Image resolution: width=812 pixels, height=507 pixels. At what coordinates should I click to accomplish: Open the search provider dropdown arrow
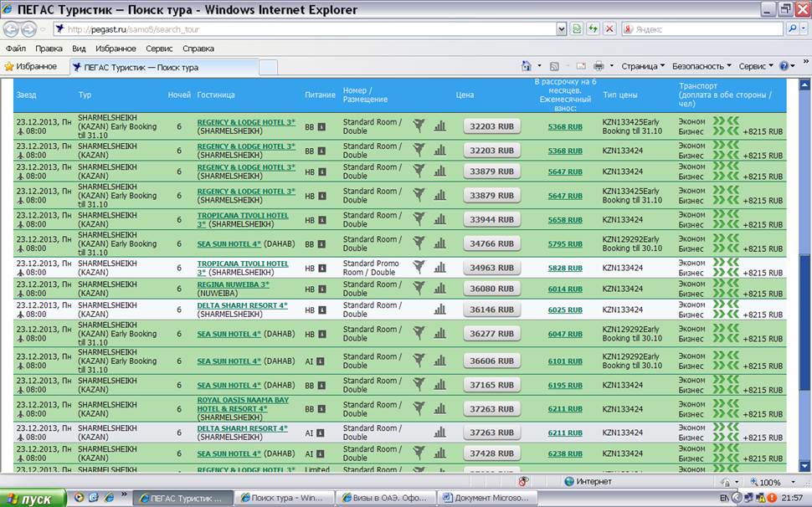pyautogui.click(x=804, y=29)
